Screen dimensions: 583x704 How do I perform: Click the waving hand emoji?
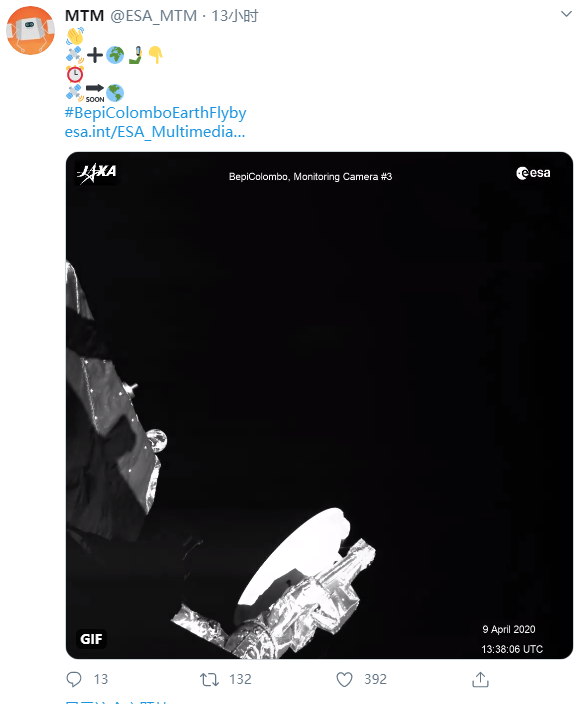click(75, 36)
